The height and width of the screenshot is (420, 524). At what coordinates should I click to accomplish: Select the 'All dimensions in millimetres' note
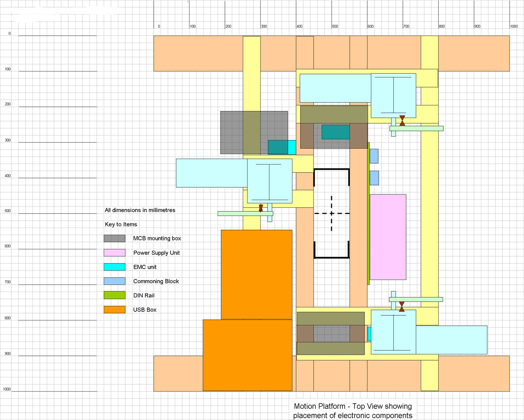[140, 210]
